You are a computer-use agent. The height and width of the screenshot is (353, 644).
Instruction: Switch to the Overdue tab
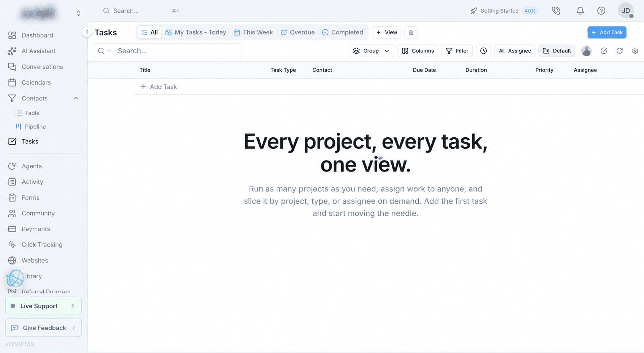pyautogui.click(x=298, y=32)
